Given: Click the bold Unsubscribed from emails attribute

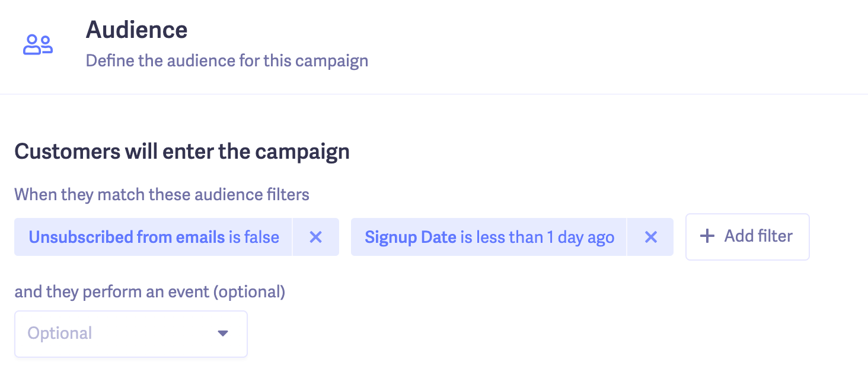Looking at the screenshot, I should 127,238.
